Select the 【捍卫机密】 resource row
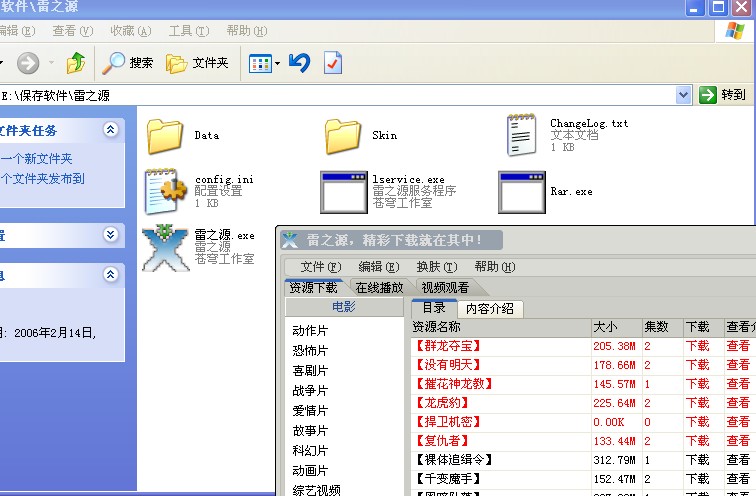The width and height of the screenshot is (756, 496). [583, 422]
